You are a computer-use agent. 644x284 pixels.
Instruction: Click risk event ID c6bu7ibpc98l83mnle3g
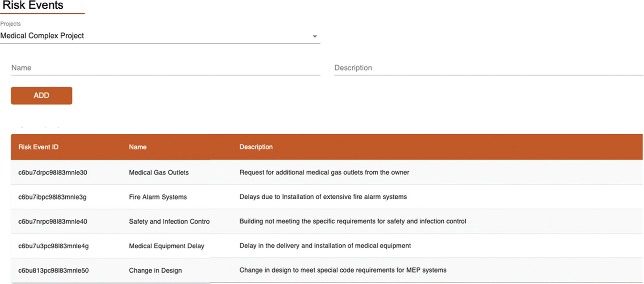pos(52,197)
